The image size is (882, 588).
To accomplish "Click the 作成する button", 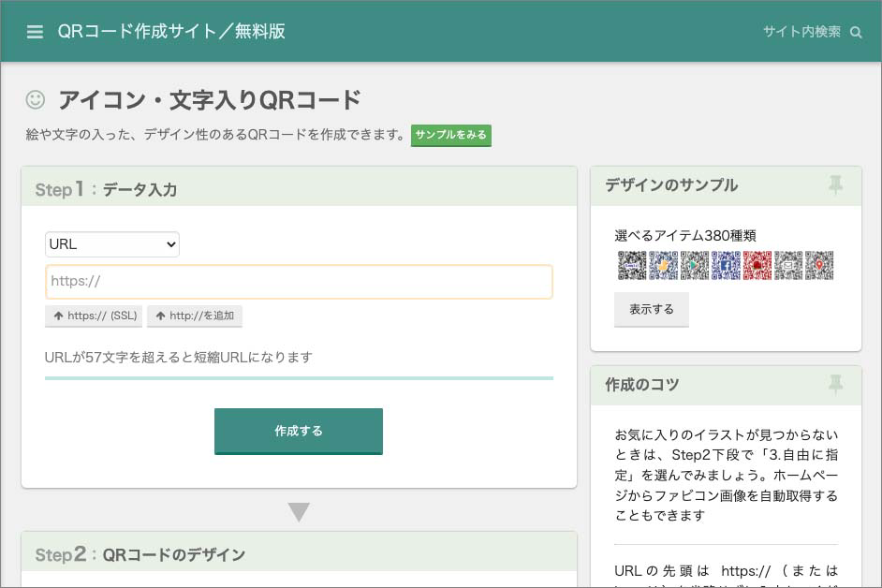I will [299, 432].
